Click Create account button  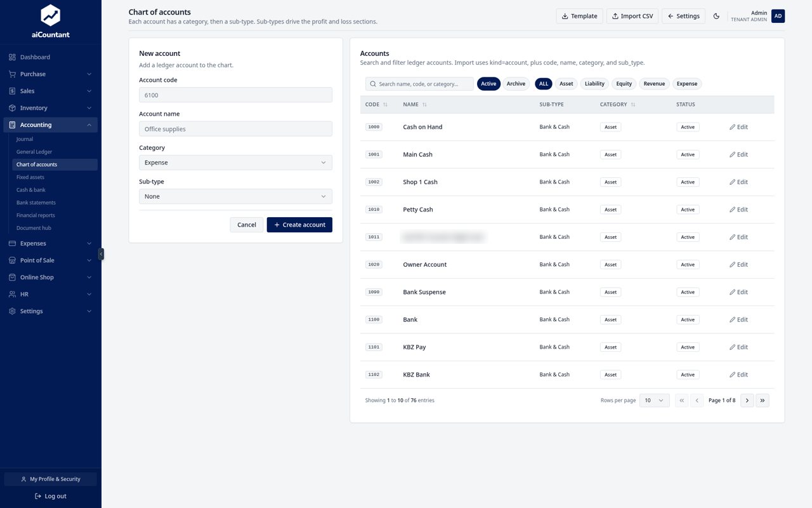299,225
